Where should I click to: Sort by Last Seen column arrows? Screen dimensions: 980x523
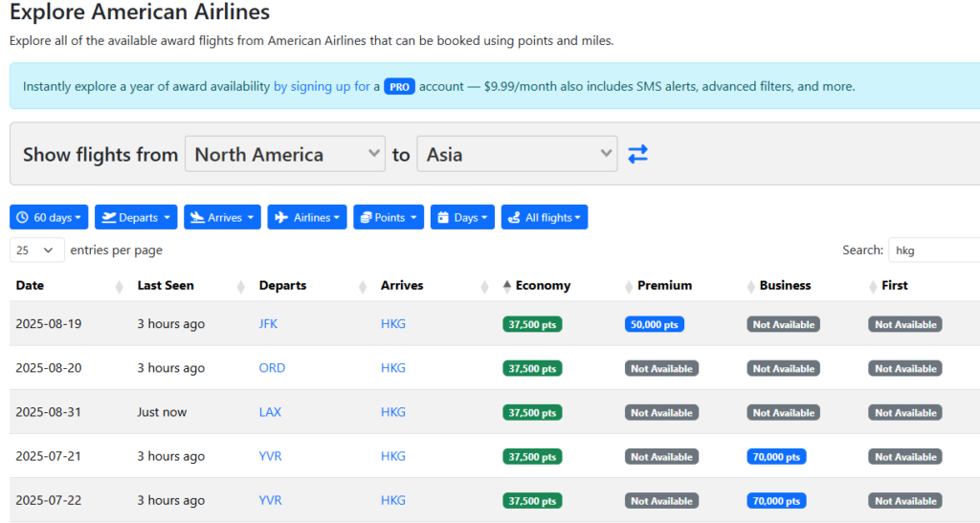240,286
